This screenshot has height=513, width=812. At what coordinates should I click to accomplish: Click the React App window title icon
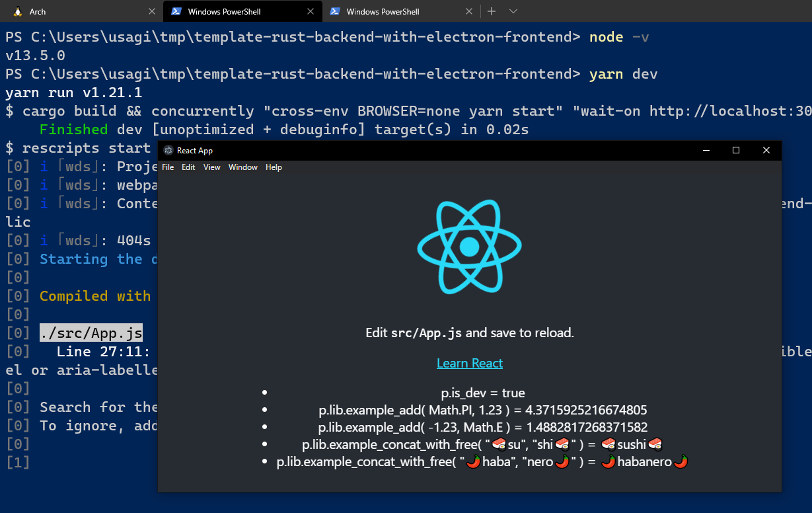click(168, 151)
